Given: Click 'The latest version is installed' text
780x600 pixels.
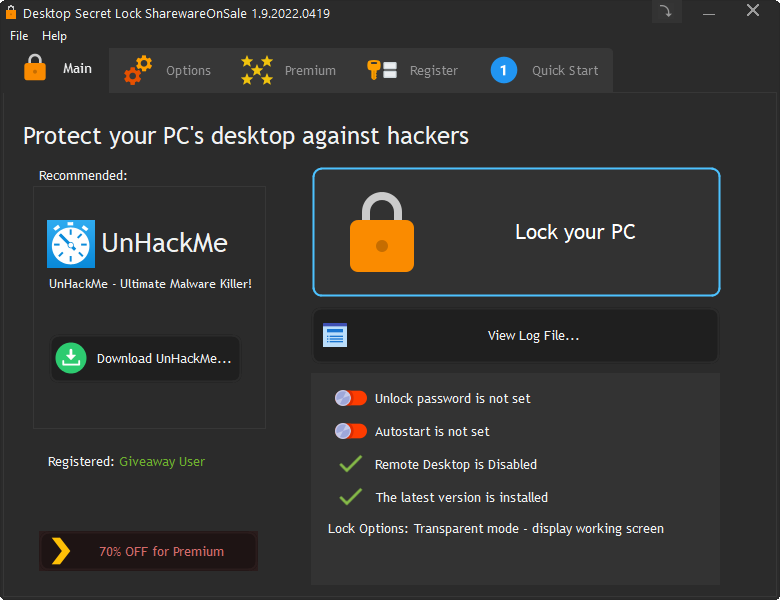Looking at the screenshot, I should pyautogui.click(x=462, y=498).
